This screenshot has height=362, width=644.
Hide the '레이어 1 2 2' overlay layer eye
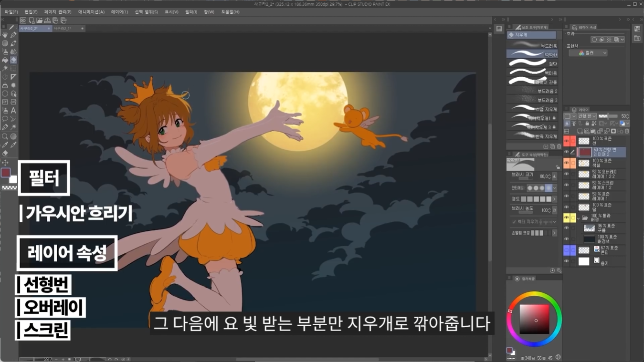(x=566, y=174)
